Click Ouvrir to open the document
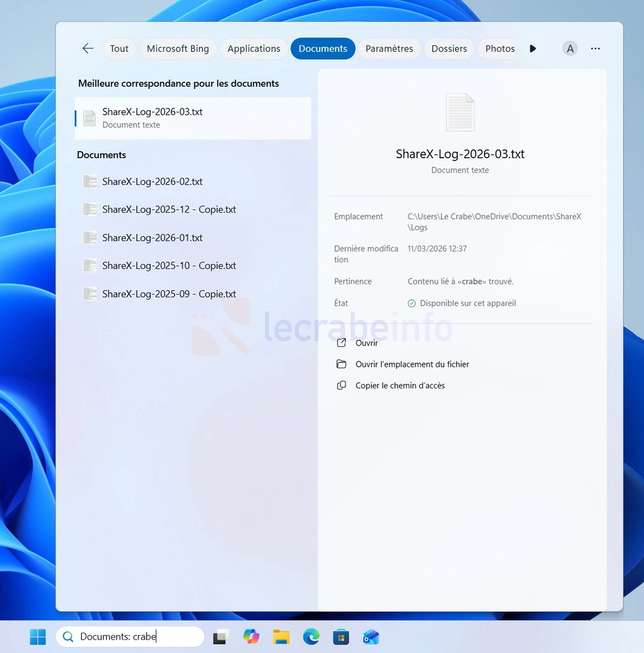The height and width of the screenshot is (653, 644). pyautogui.click(x=367, y=343)
